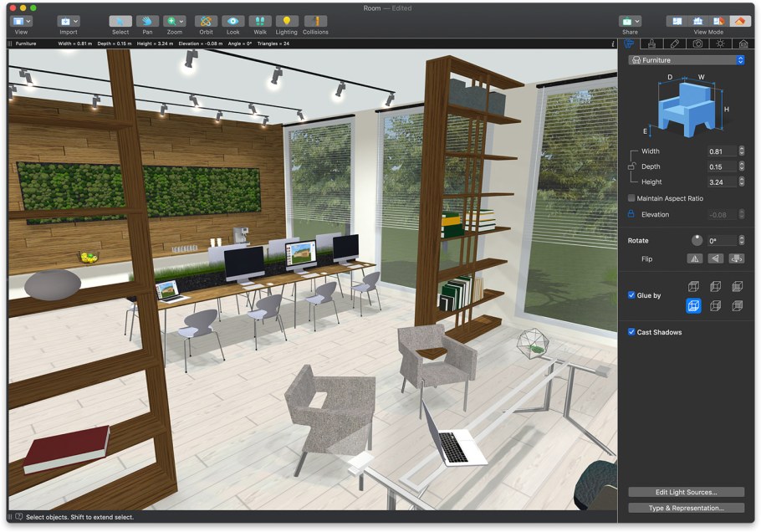The image size is (761, 532).
Task: Click the Zoom tool
Action: (171, 23)
